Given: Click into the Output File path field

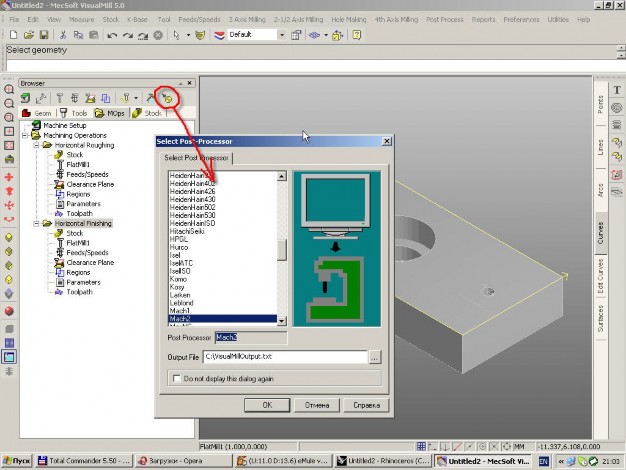Looking at the screenshot, I should point(285,357).
